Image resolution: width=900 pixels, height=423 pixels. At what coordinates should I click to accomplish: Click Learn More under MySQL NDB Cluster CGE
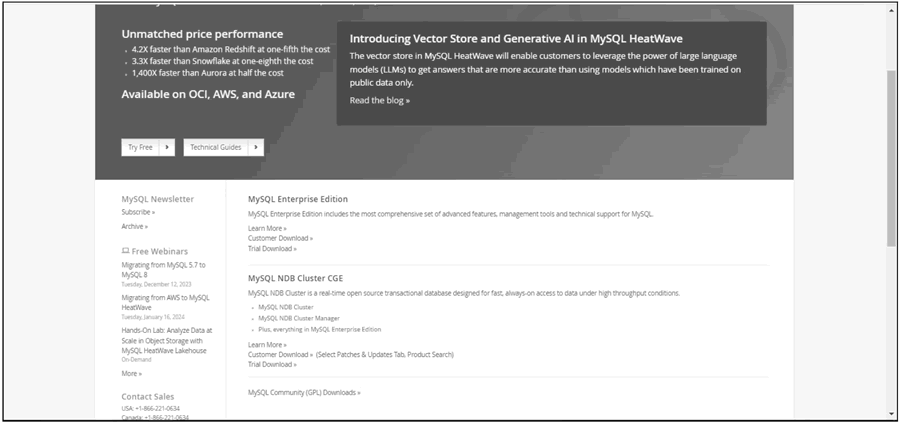pos(267,345)
